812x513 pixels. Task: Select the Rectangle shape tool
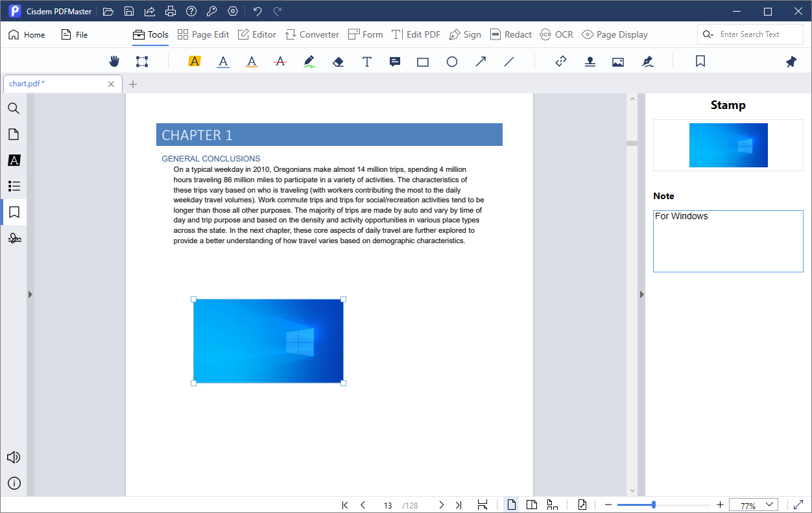[423, 62]
